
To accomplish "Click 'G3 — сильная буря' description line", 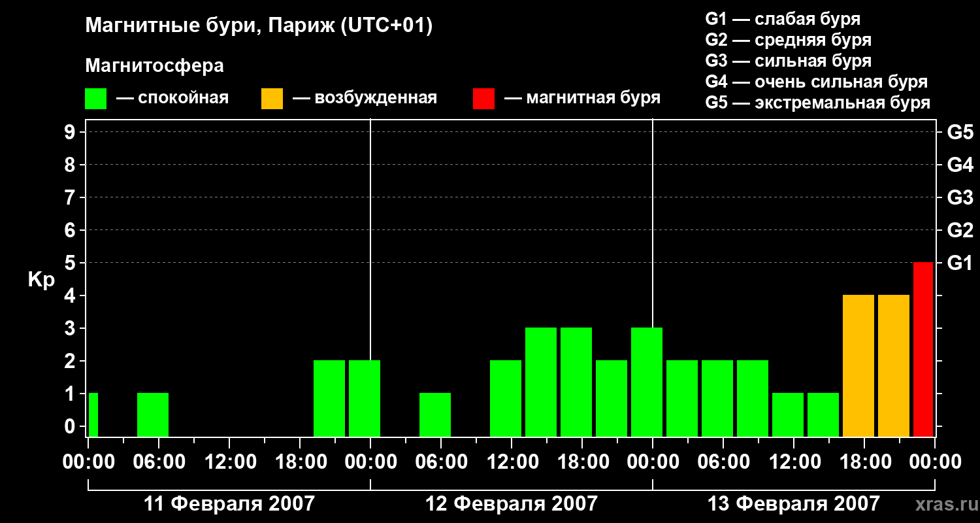I will click(x=788, y=61).
